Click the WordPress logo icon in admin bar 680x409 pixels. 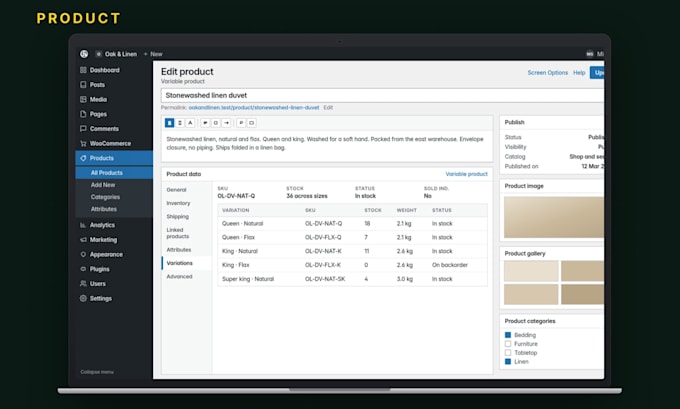tap(84, 54)
